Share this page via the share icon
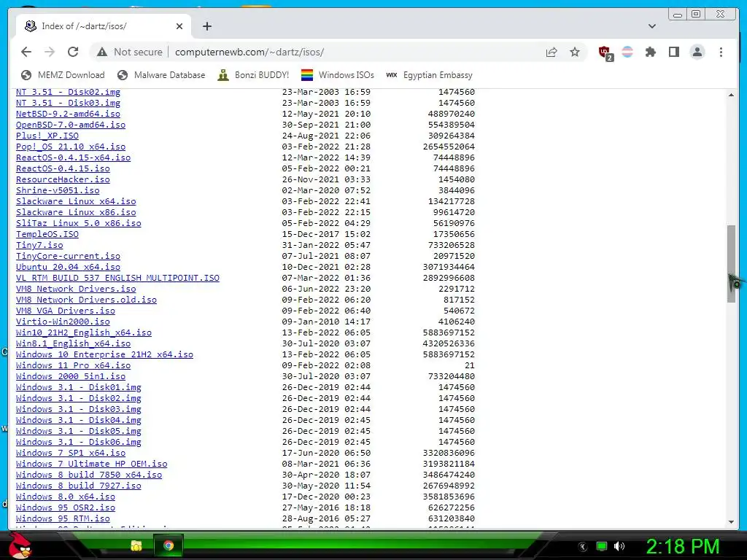The height and width of the screenshot is (560, 747). pos(551,52)
